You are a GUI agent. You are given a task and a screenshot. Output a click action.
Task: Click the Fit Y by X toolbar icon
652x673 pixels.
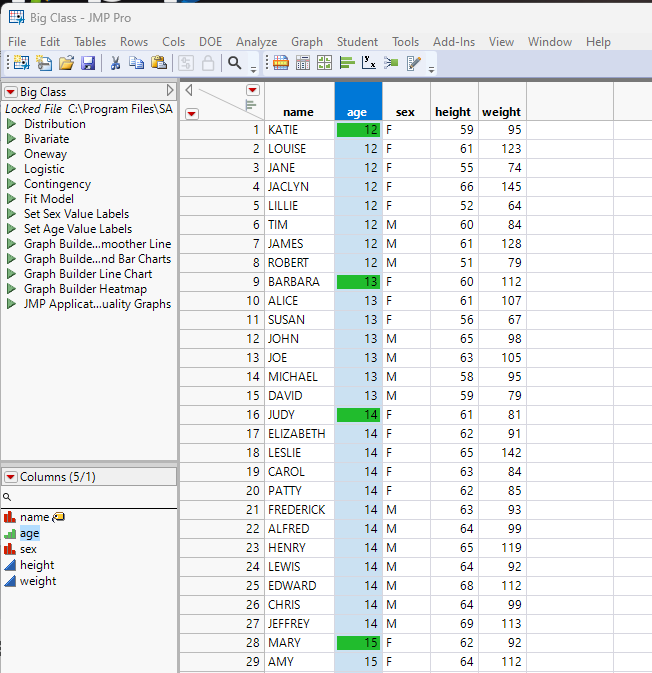click(368, 63)
